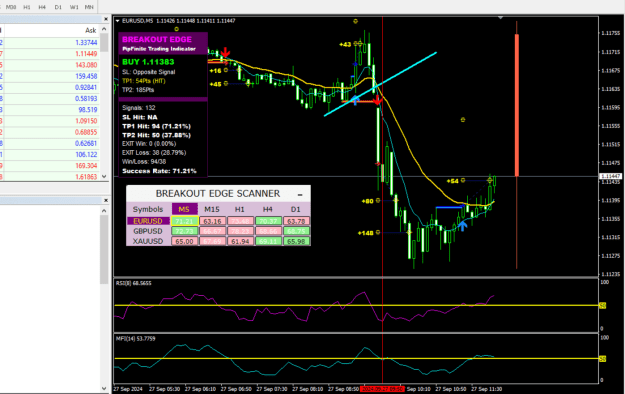Click the TP1 Hit 94 statistic line
This screenshot has height=394, width=625.
point(156,126)
